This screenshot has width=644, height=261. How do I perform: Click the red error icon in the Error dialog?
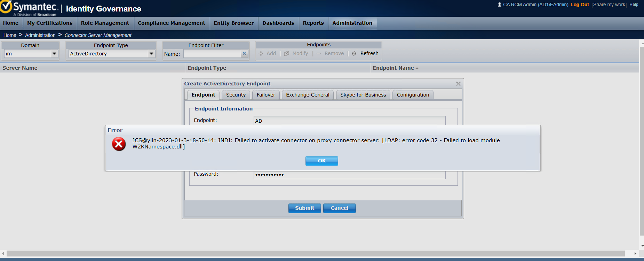click(x=119, y=144)
